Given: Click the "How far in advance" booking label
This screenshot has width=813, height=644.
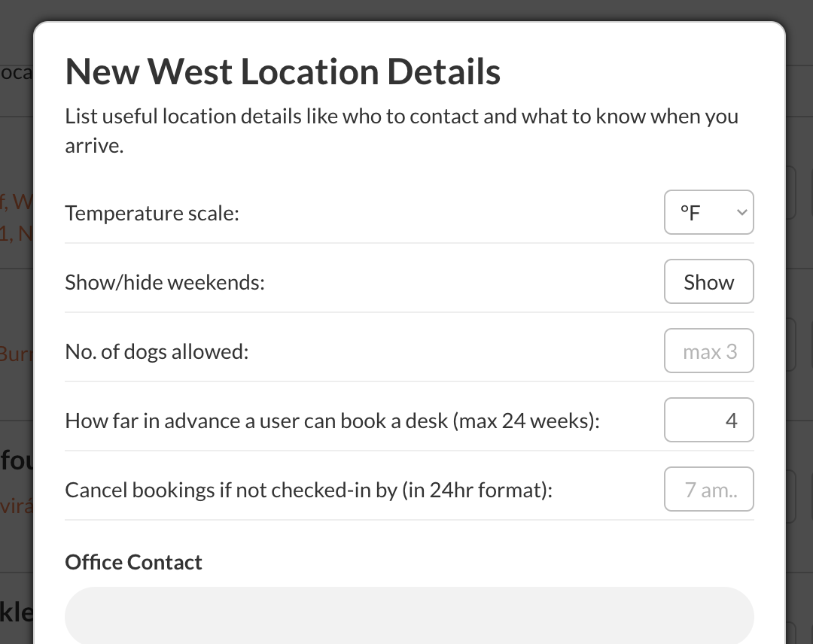Looking at the screenshot, I should [x=332, y=421].
